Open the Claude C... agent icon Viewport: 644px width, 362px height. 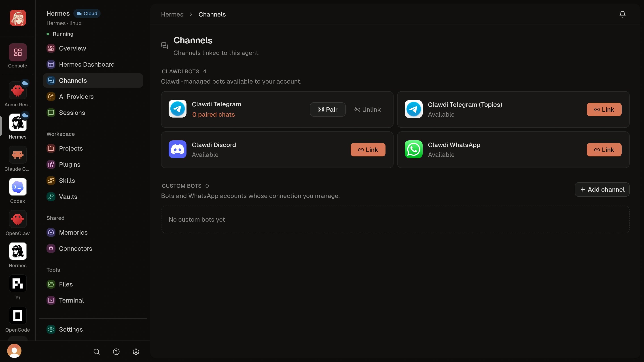[18, 155]
